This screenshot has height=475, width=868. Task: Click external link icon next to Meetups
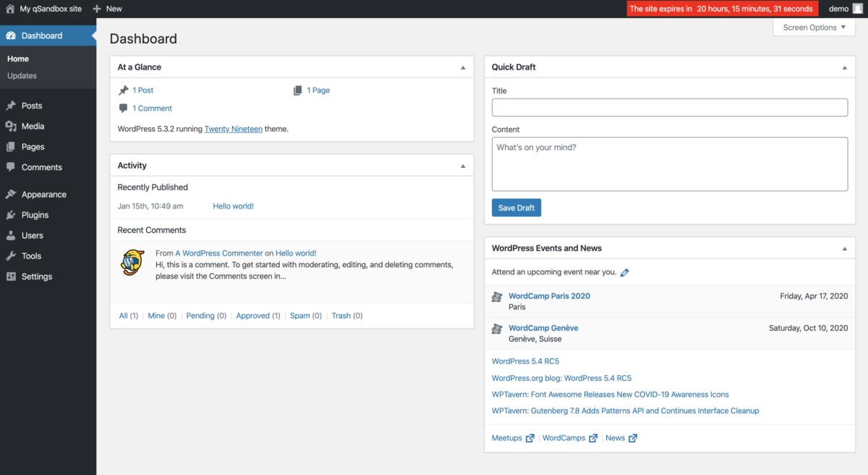pyautogui.click(x=530, y=438)
